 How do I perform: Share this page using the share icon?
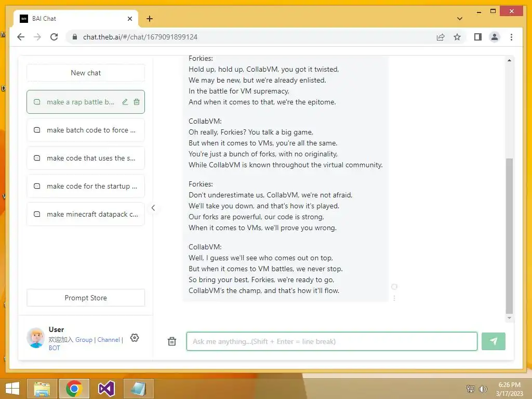pyautogui.click(x=441, y=37)
